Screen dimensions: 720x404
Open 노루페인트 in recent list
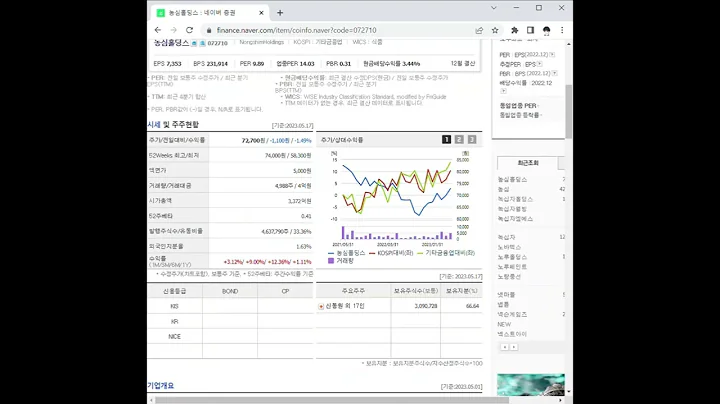pos(512,267)
